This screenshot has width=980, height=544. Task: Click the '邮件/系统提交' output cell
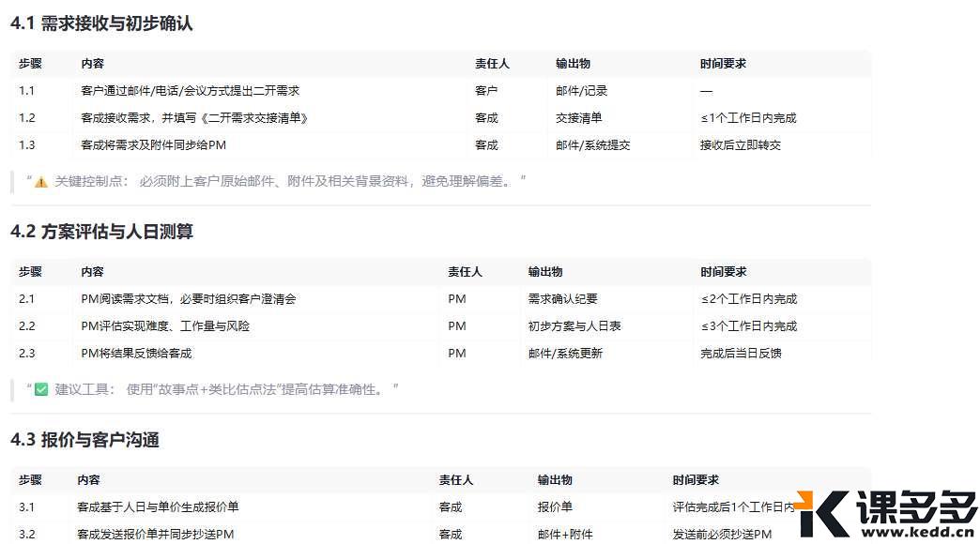tap(593, 144)
